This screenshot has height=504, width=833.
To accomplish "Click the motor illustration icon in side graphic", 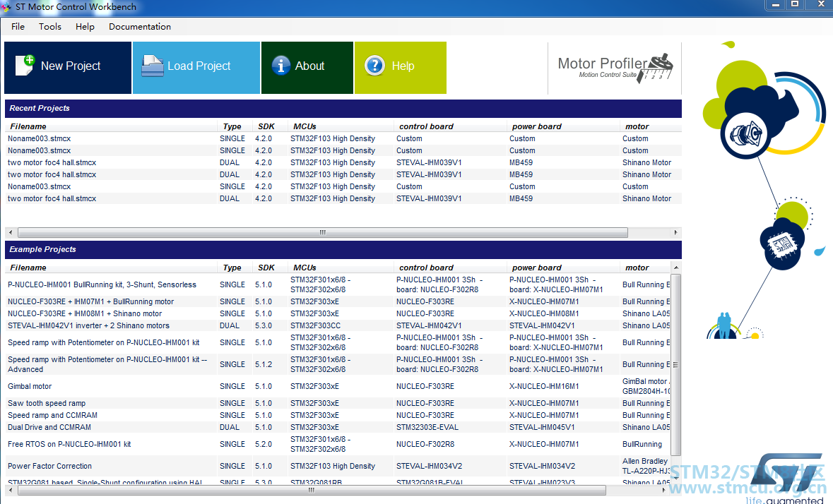I will click(x=746, y=133).
